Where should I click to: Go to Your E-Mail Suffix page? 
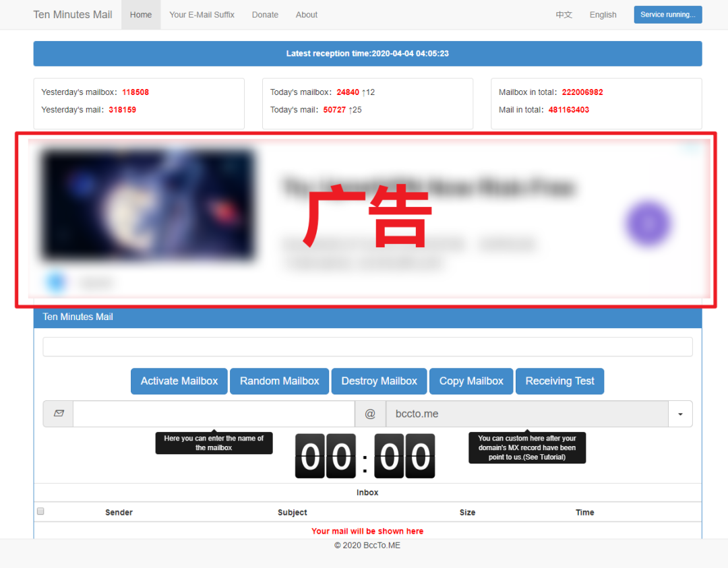coord(202,15)
